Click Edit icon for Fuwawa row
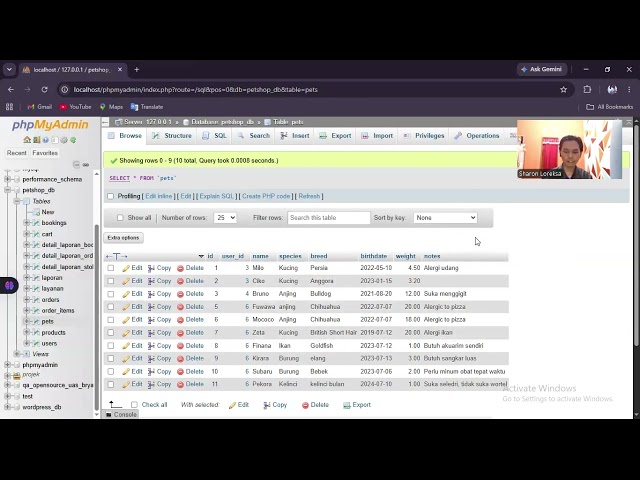 pos(126,307)
